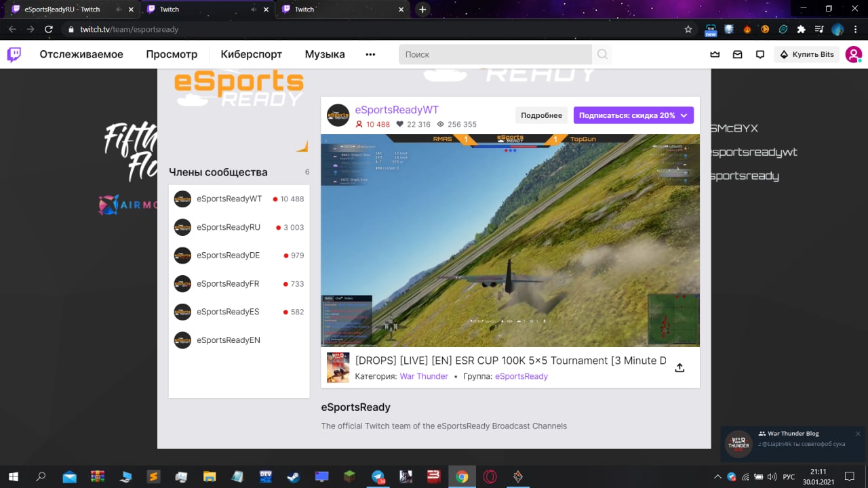The height and width of the screenshot is (488, 868).
Task: Go to the Музыка tab
Action: 325,54
